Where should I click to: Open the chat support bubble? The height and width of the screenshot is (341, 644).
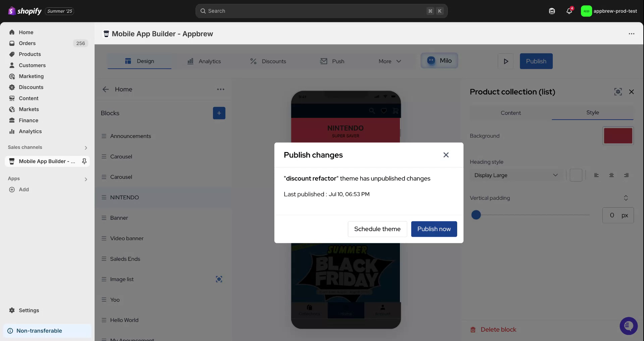(x=628, y=326)
